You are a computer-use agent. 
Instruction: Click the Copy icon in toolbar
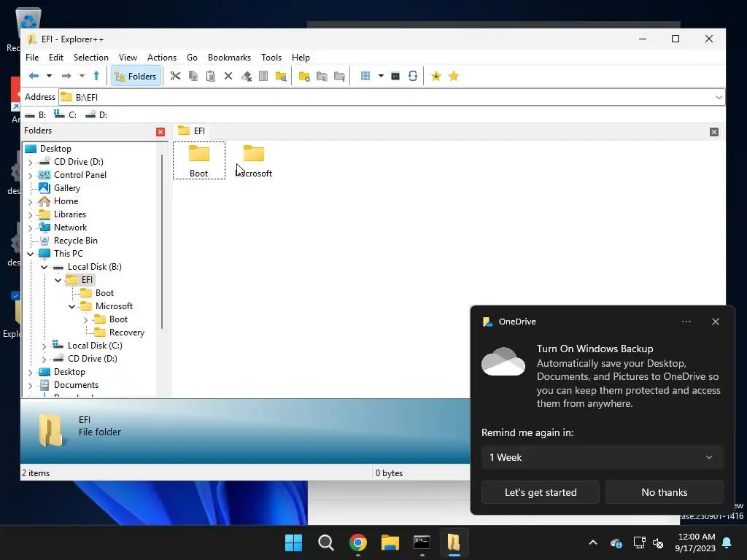coord(193,76)
